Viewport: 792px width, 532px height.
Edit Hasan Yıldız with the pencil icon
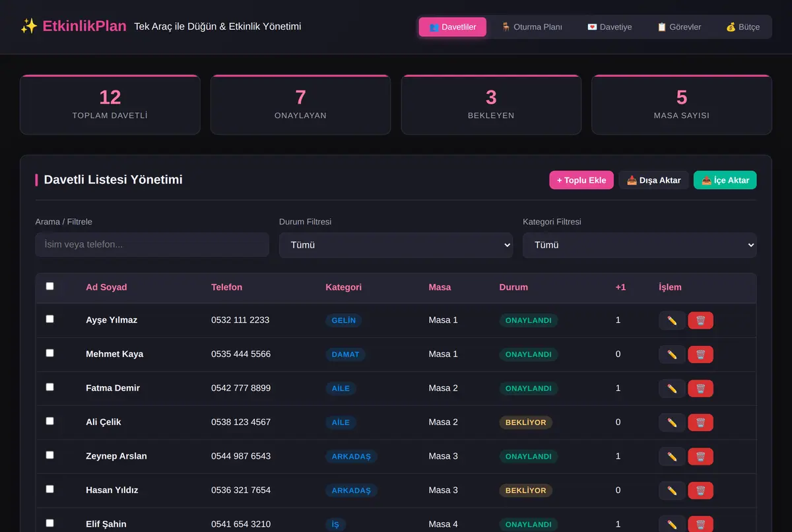click(x=672, y=490)
